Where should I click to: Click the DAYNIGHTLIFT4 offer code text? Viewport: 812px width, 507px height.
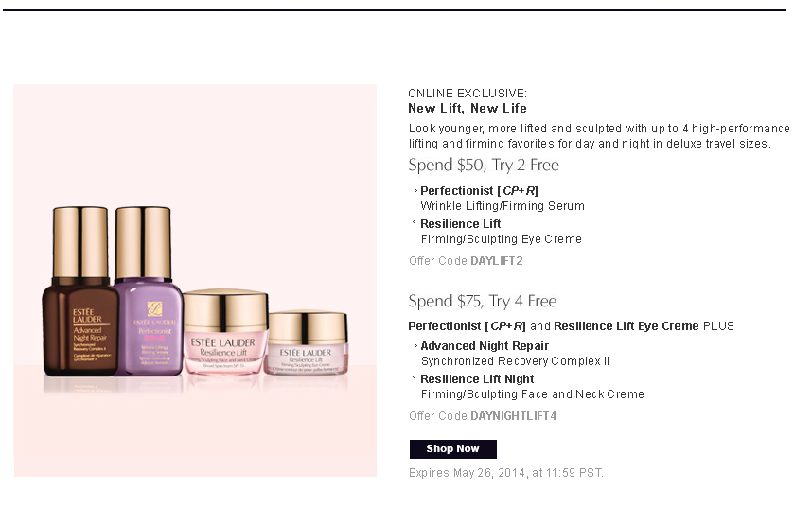click(513, 416)
